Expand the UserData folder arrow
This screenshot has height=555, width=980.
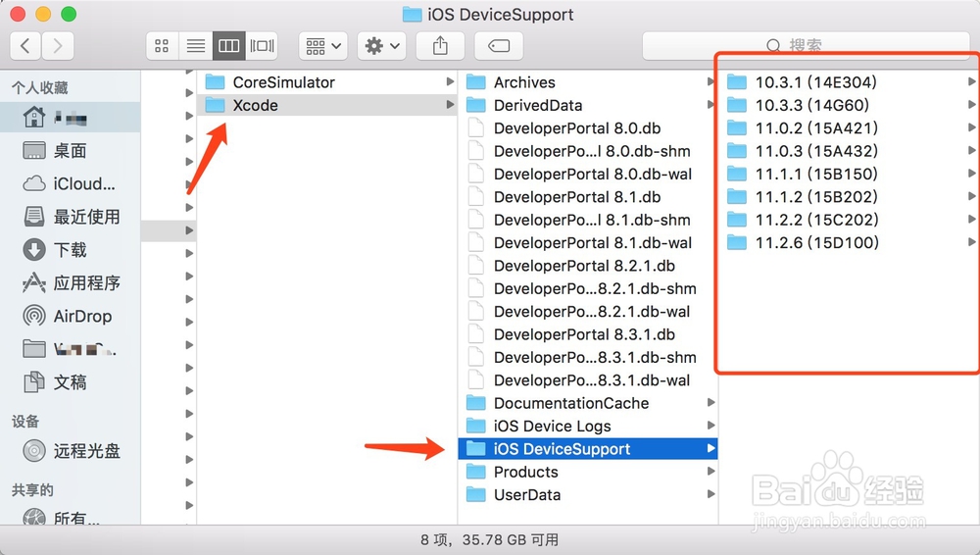(710, 495)
